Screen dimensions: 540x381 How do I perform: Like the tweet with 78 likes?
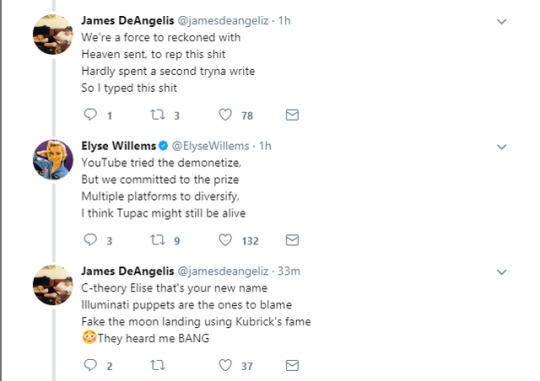225,114
